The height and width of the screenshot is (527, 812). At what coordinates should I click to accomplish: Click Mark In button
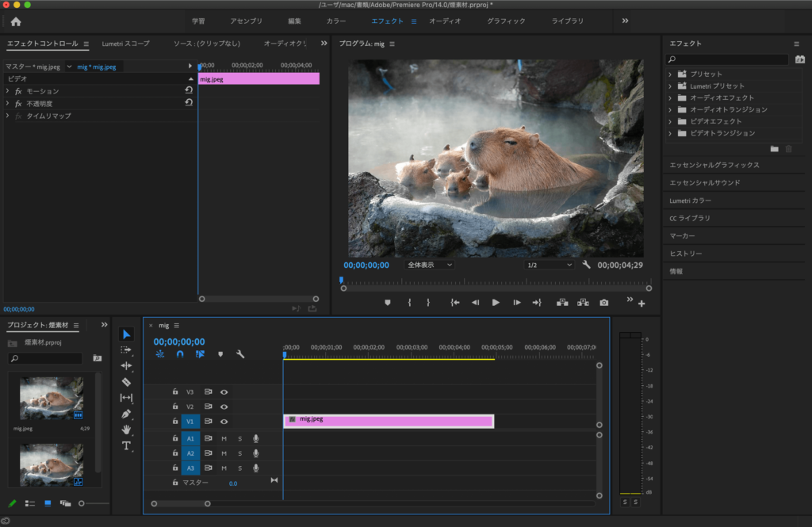pos(409,303)
